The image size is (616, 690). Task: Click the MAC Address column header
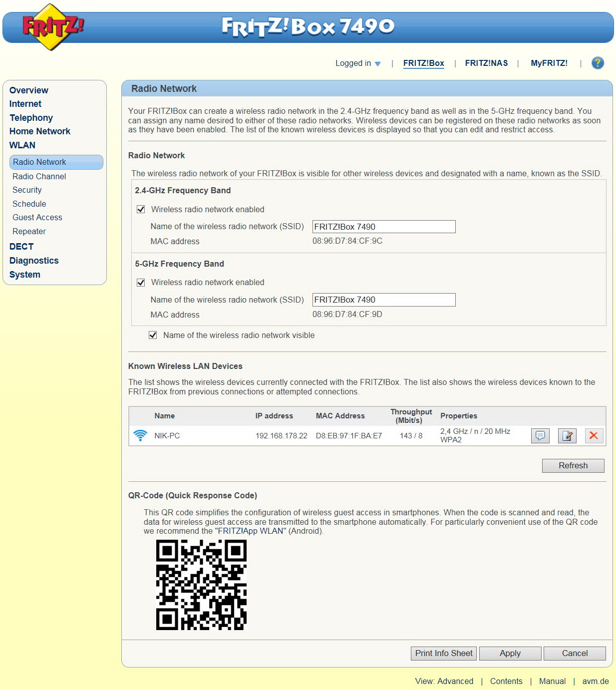(x=340, y=416)
